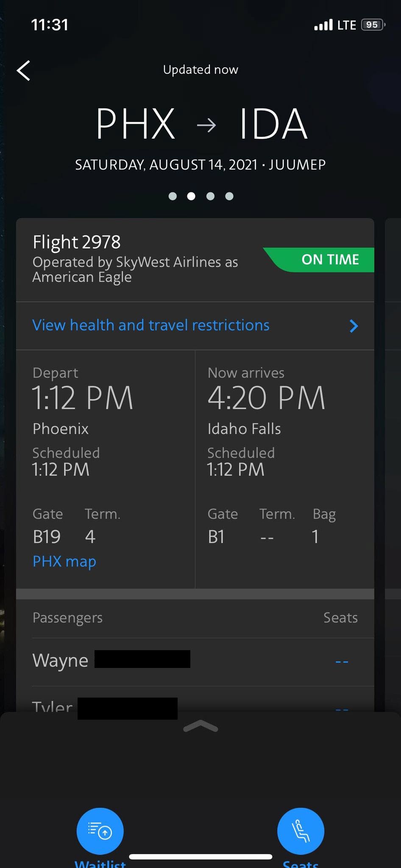
Task: Open health restrictions via right chevron
Action: [x=354, y=325]
